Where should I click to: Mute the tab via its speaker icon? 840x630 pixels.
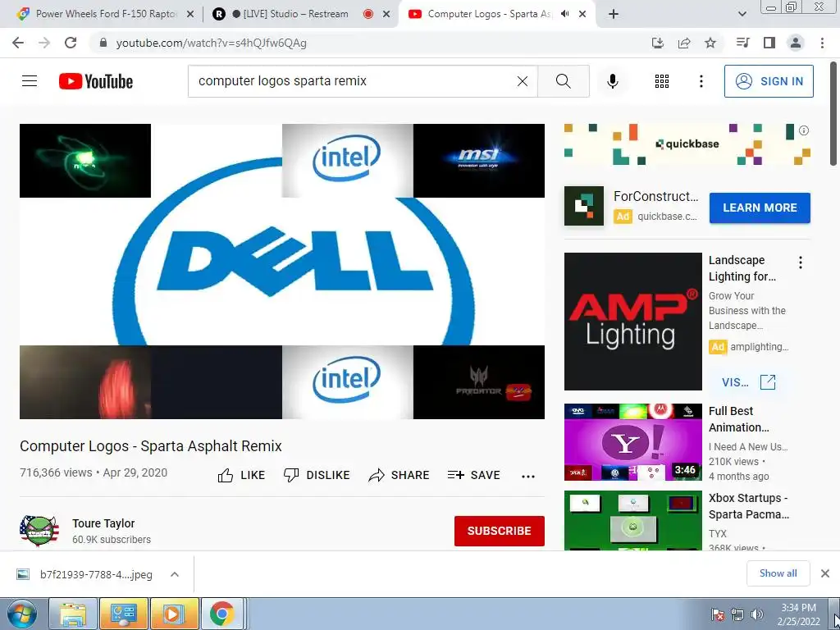(x=564, y=14)
